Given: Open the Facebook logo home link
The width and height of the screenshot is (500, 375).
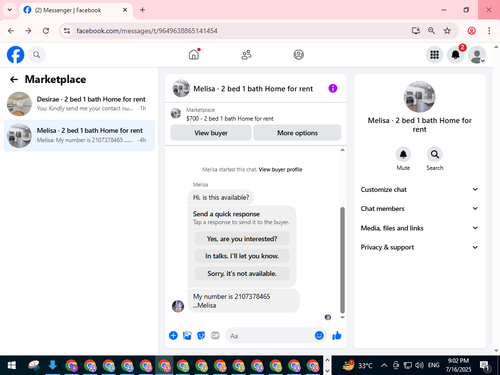Looking at the screenshot, I should pyautogui.click(x=16, y=55).
